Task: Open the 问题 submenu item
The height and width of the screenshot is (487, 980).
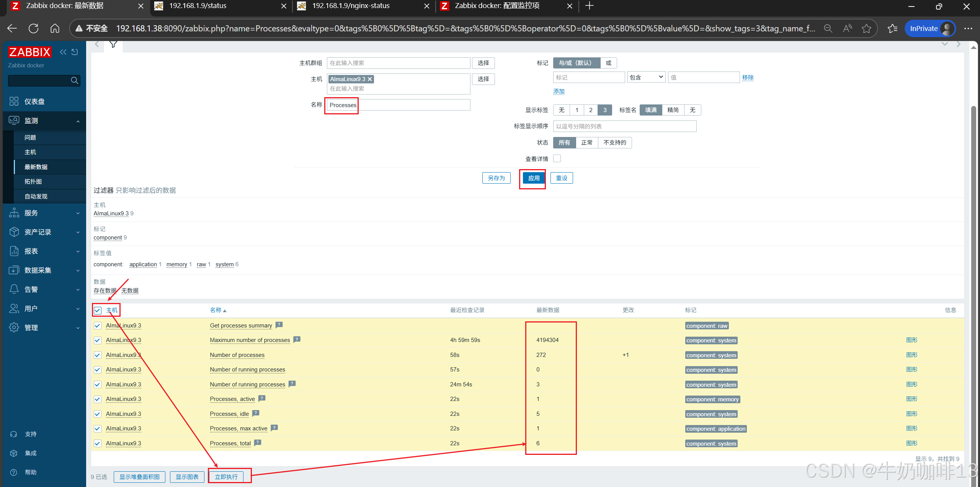Action: [30, 137]
